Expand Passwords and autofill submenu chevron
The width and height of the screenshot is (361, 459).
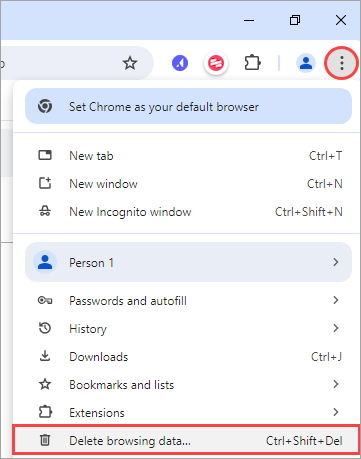(x=336, y=300)
